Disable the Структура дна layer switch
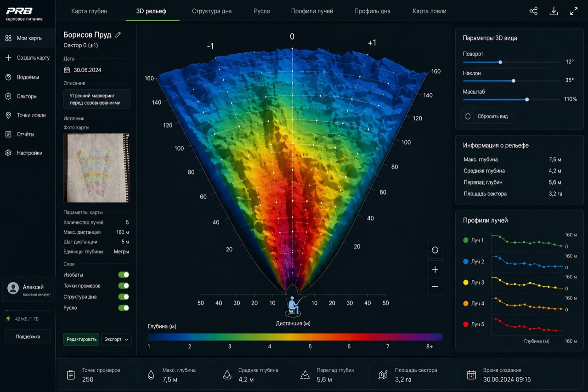This screenshot has width=588, height=392. pos(124,297)
